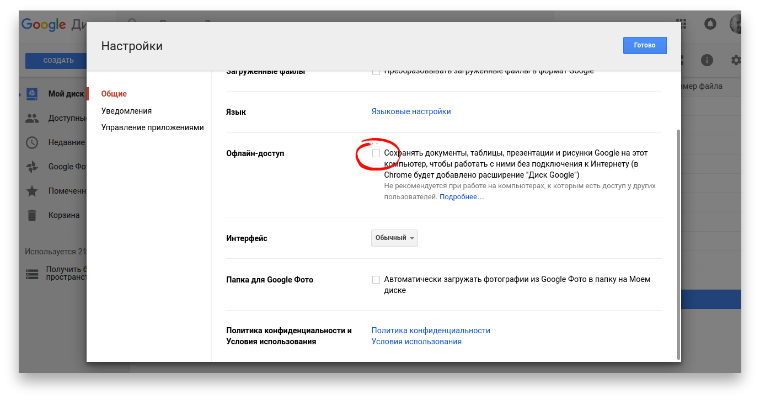Open the Общие settings tab
760x400 pixels.
tap(114, 94)
